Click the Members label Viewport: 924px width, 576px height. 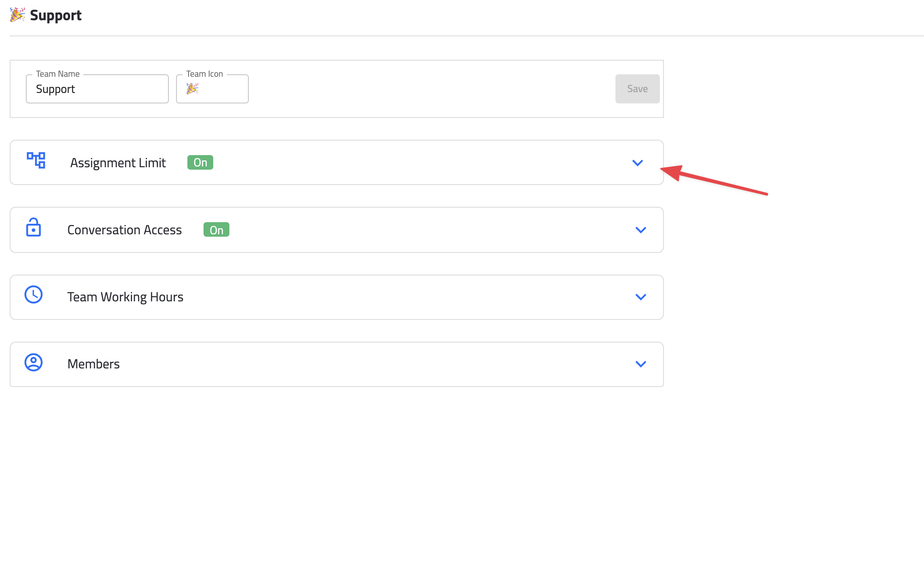tap(94, 364)
